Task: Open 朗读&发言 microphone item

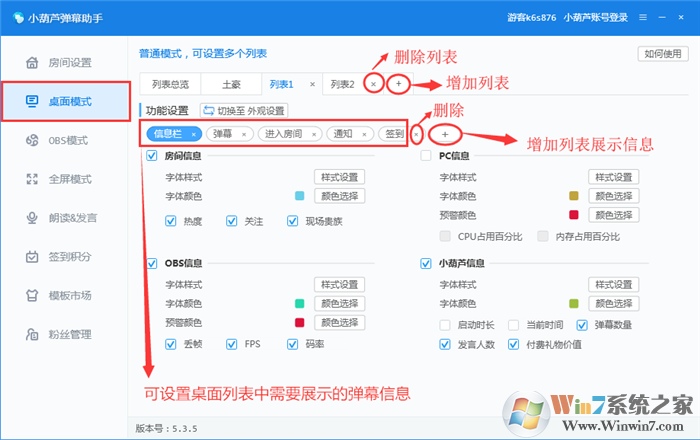Action: (62, 218)
